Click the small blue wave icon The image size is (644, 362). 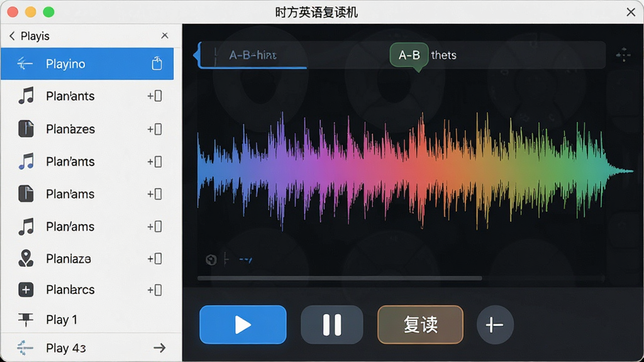(246, 260)
